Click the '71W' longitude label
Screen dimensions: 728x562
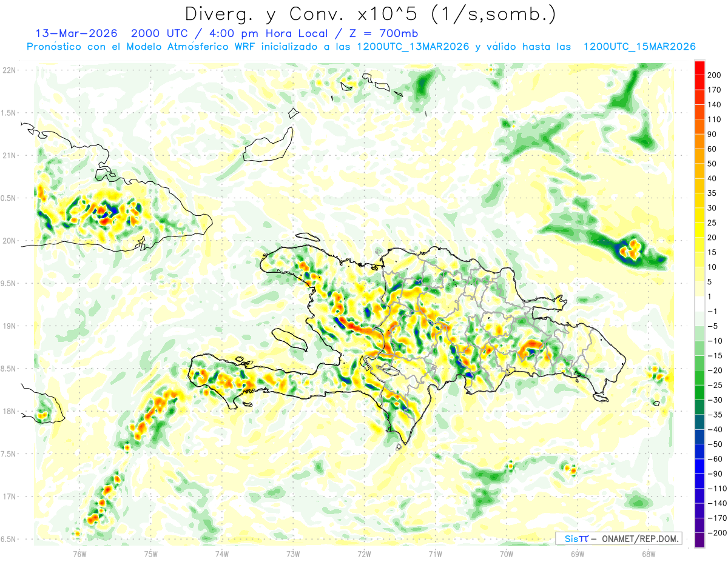[x=435, y=553]
